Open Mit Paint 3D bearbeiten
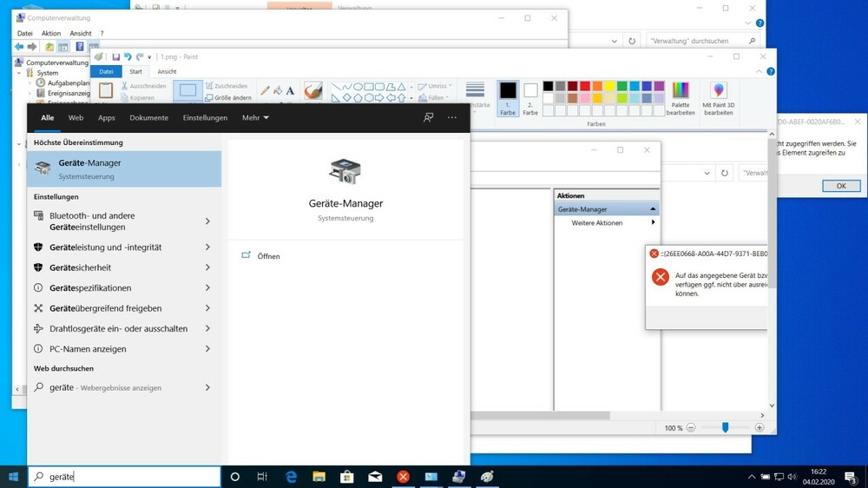This screenshot has width=868, height=488. click(x=719, y=99)
